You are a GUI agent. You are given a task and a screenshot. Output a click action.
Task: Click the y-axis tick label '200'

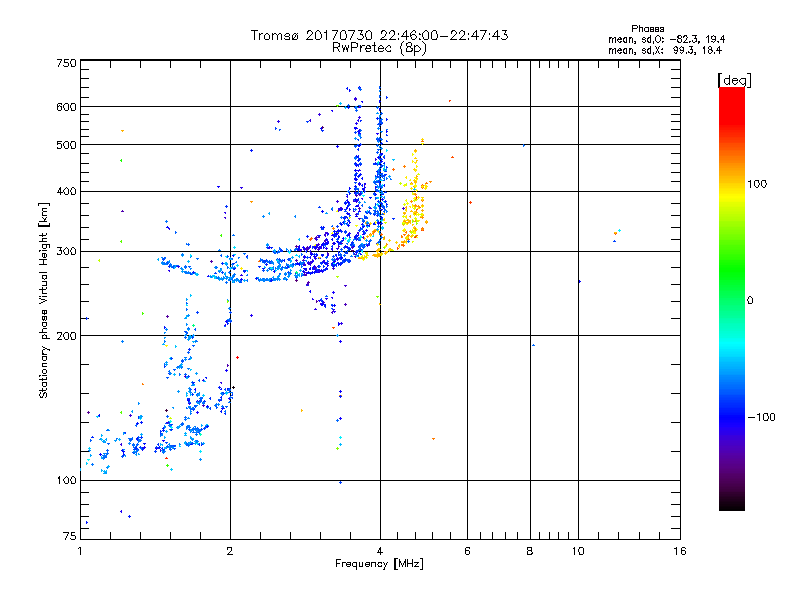67,336
